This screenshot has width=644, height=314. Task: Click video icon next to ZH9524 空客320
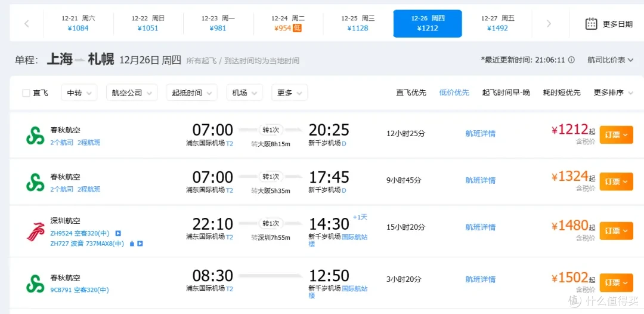(x=118, y=233)
